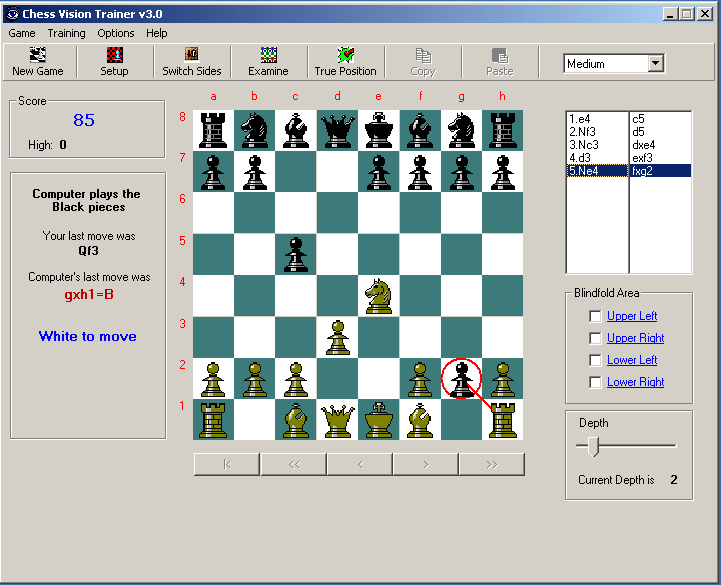Show the True Position
This screenshot has height=585, width=721.
(x=345, y=62)
